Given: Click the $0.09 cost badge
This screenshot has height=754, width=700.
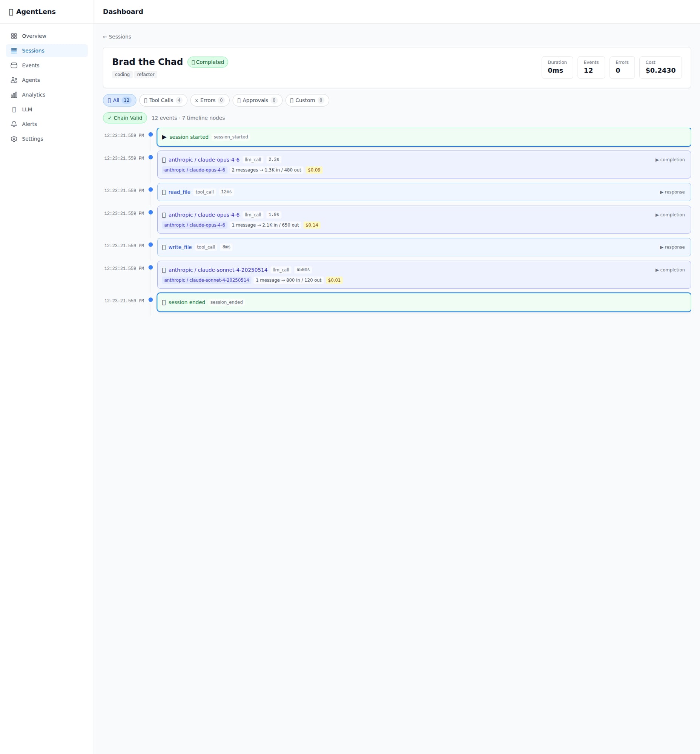Looking at the screenshot, I should click(x=314, y=170).
